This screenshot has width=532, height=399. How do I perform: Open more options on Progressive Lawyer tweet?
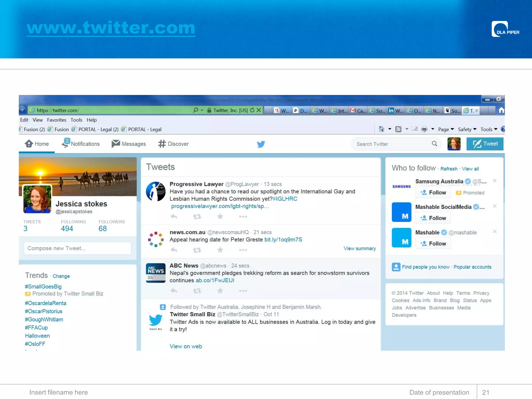pyautogui.click(x=243, y=216)
